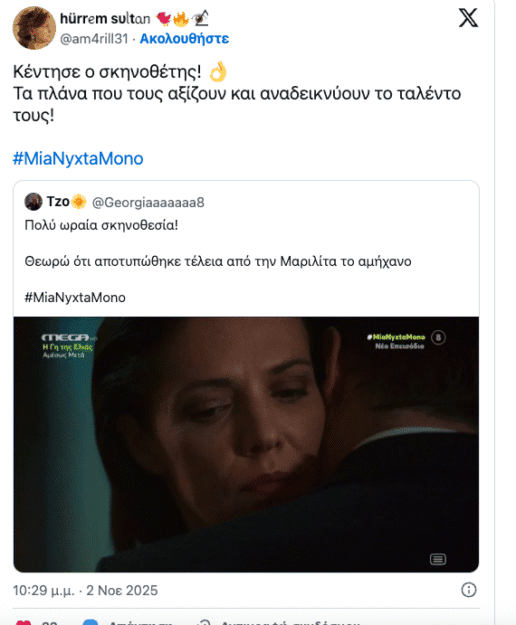The height and width of the screenshot is (625, 516).
Task: Click main tweet text Κέντησε ο σκηνοθέτης
Action: click(x=107, y=72)
